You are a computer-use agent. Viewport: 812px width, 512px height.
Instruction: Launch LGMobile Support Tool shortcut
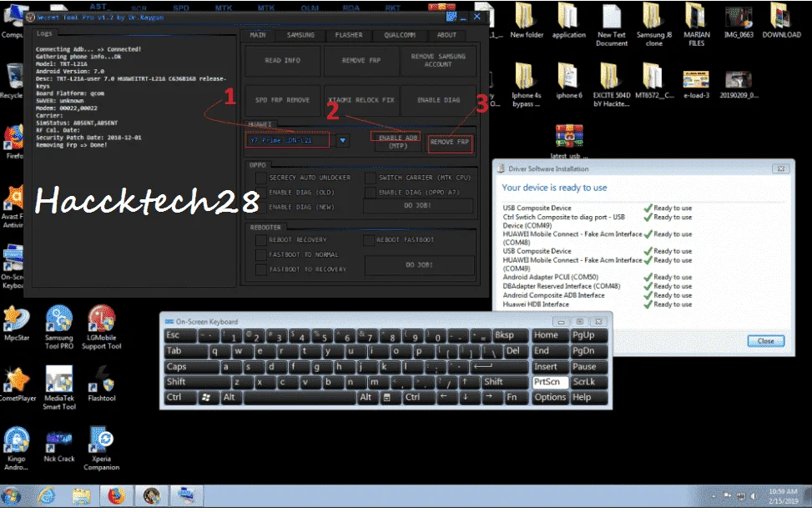(x=102, y=327)
